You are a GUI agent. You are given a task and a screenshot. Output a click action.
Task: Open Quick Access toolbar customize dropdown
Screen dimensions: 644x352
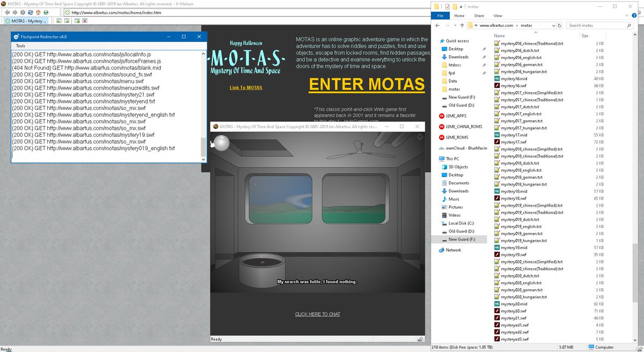(x=462, y=6)
